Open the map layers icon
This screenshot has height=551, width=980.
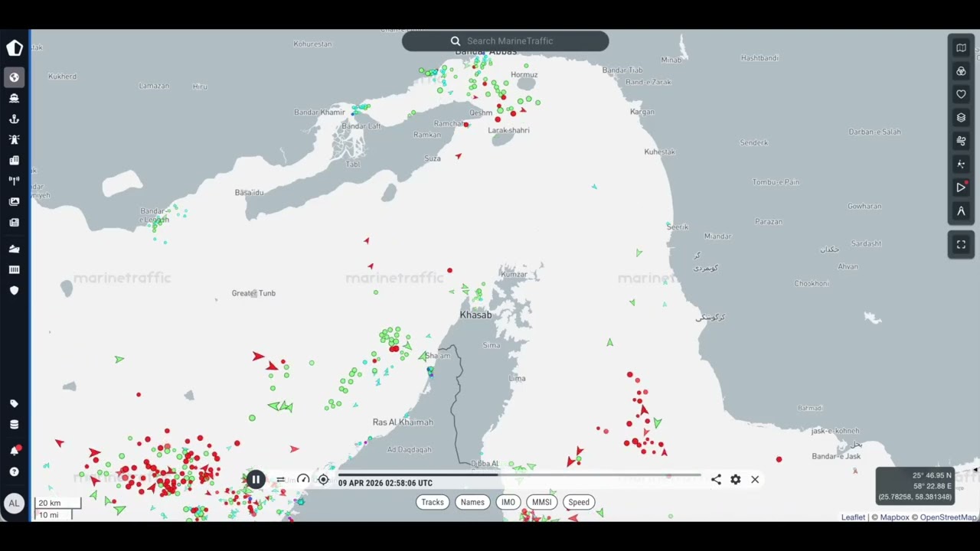(961, 118)
